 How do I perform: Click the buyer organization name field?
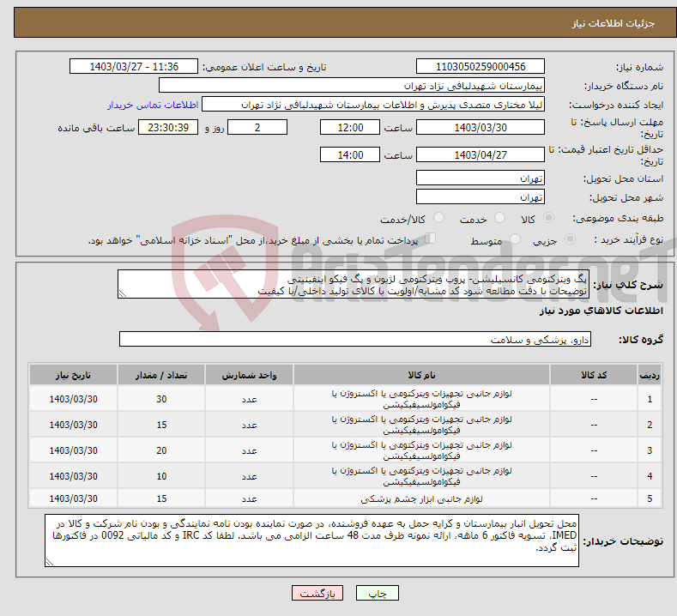352,86
